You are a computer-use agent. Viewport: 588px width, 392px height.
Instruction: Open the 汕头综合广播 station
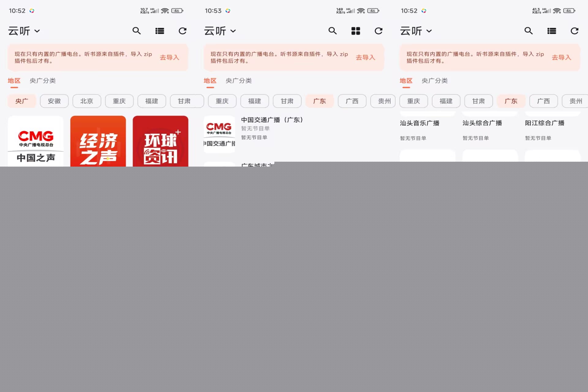tap(482, 123)
